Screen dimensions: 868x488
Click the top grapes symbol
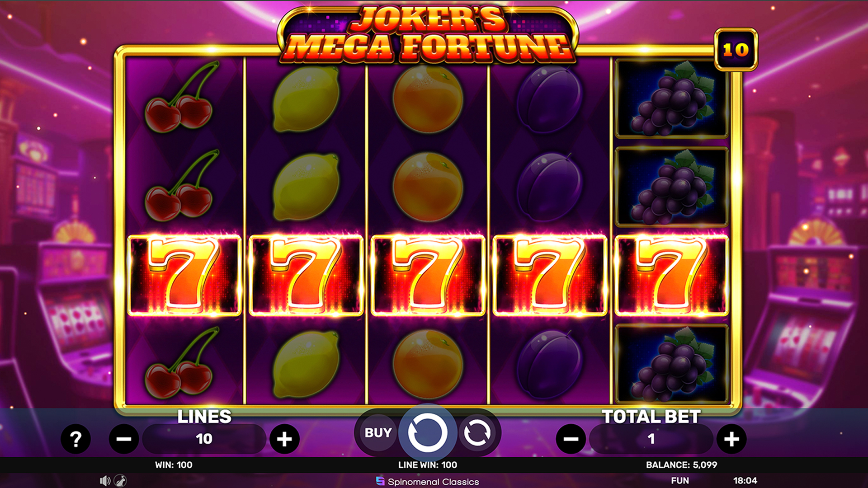click(x=672, y=98)
